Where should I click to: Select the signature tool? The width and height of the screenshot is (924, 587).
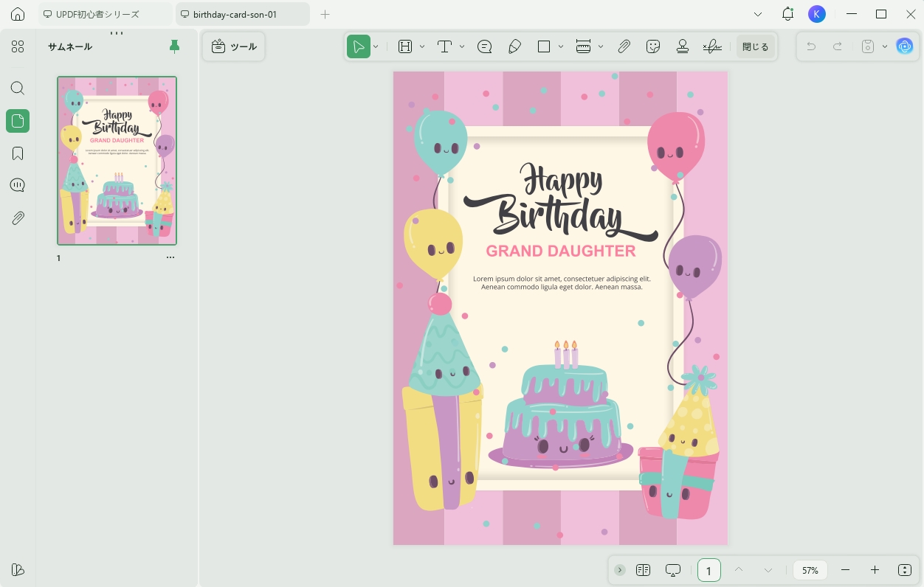click(712, 46)
